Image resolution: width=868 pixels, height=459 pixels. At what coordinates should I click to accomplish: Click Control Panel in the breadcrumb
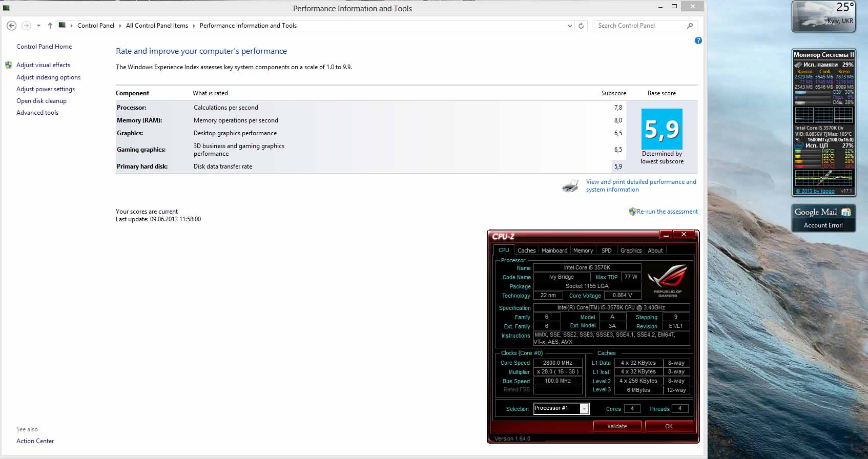click(x=96, y=26)
